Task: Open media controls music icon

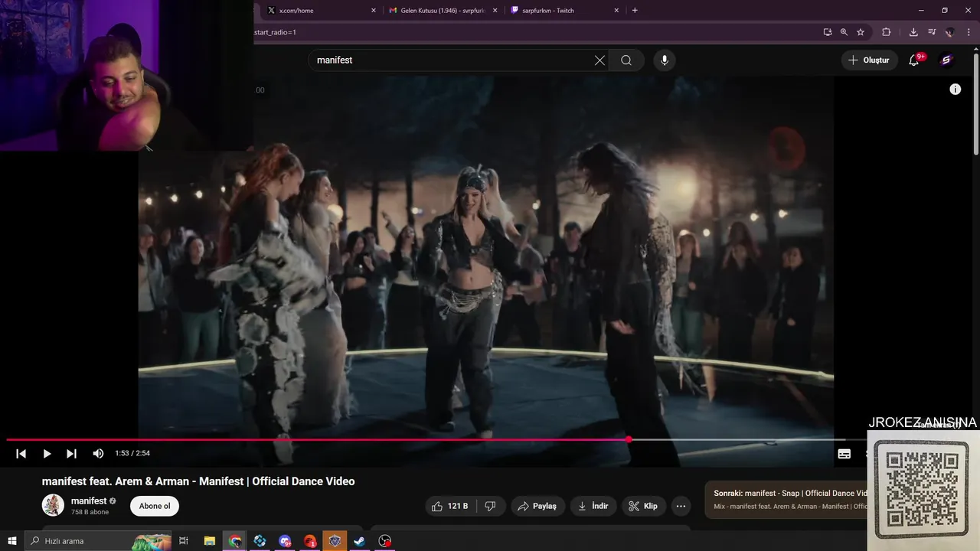Action: [x=932, y=32]
